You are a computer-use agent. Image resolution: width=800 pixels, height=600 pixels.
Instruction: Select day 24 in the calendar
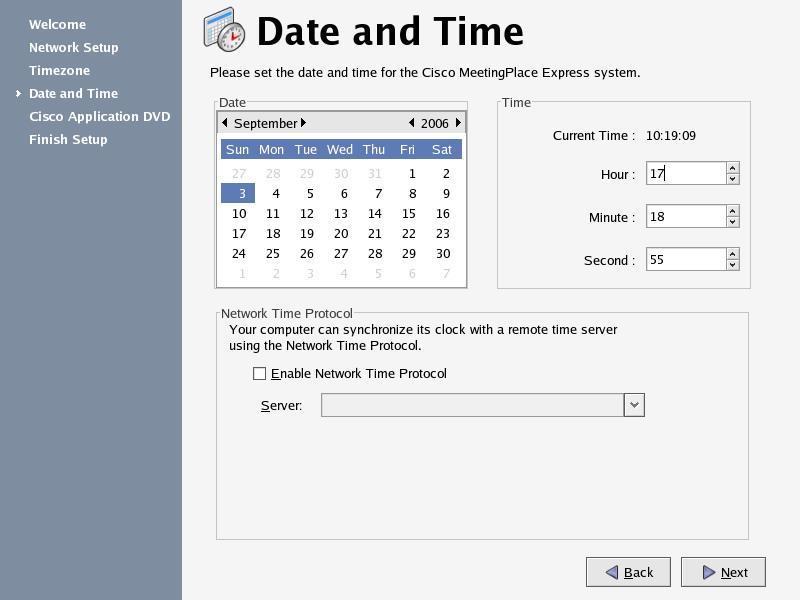[x=239, y=253]
